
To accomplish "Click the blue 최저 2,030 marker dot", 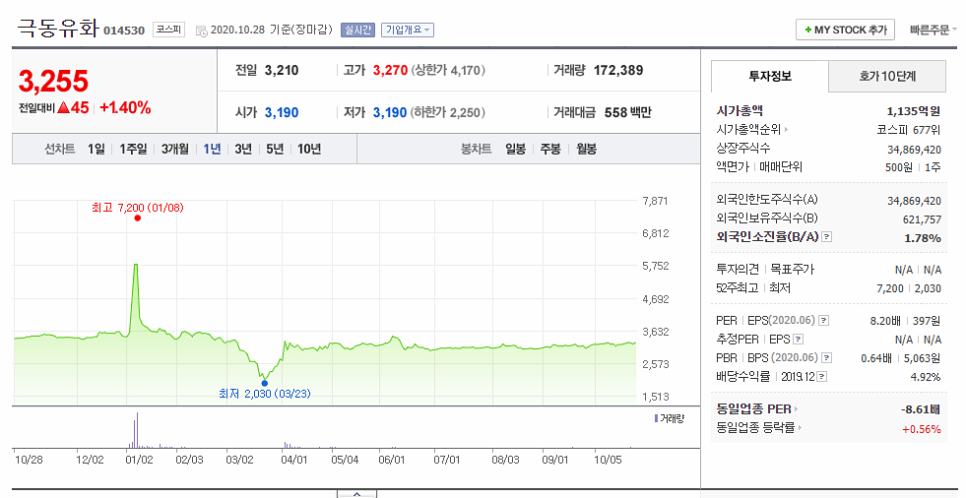I will [264, 383].
